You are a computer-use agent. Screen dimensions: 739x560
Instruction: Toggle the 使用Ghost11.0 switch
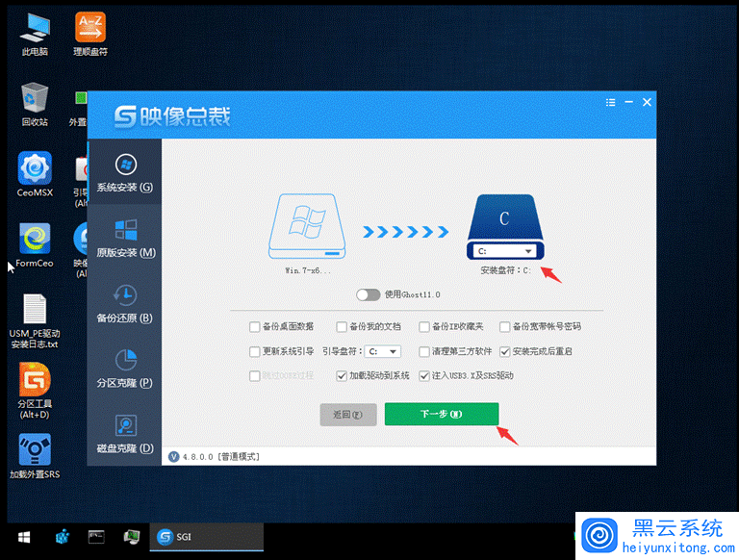tap(368, 294)
